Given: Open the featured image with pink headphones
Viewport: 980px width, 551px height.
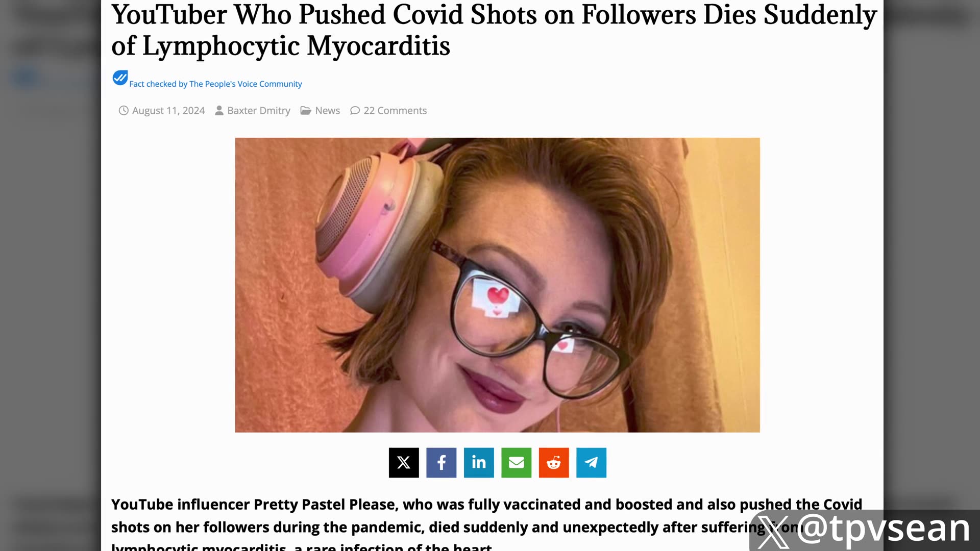Looking at the screenshot, I should (x=497, y=285).
